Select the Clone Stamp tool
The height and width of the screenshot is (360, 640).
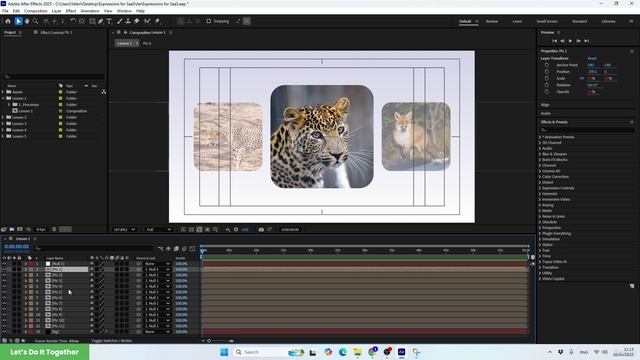pyautogui.click(x=128, y=21)
